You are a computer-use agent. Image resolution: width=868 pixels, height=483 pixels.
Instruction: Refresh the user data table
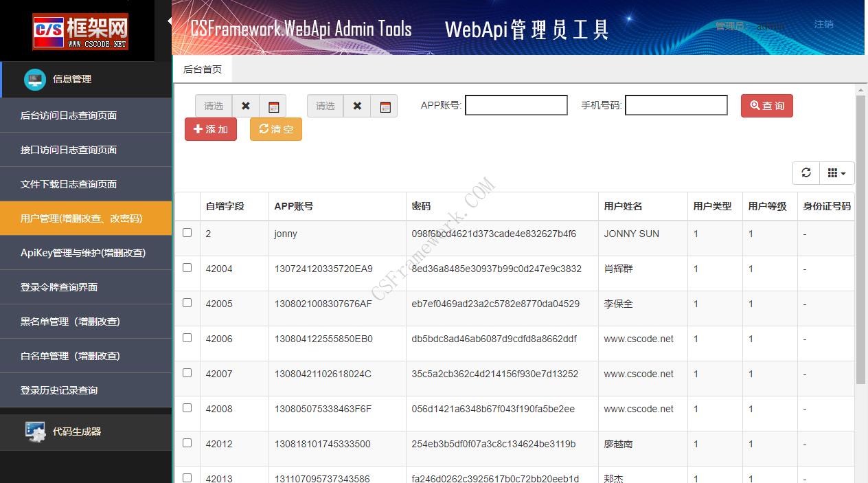point(806,173)
